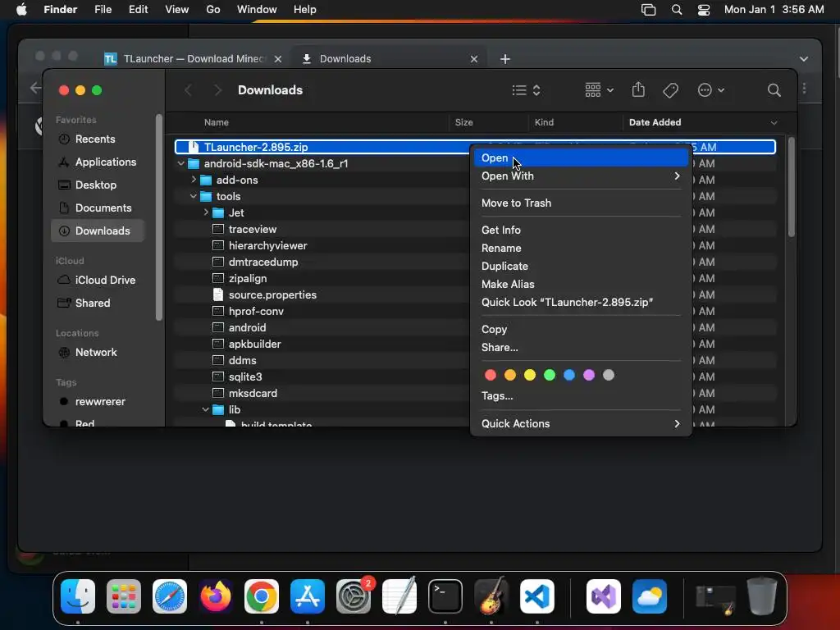Expand the add-ons folder
840x630 pixels.
coord(194,180)
